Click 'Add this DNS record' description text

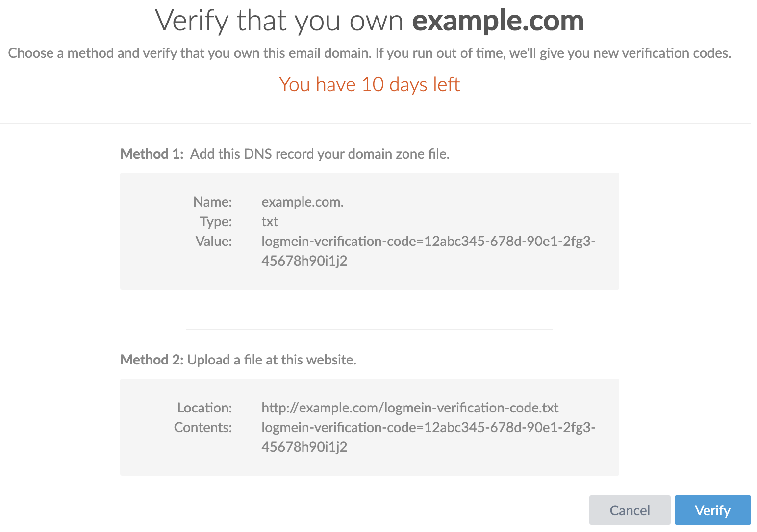pyautogui.click(x=320, y=154)
